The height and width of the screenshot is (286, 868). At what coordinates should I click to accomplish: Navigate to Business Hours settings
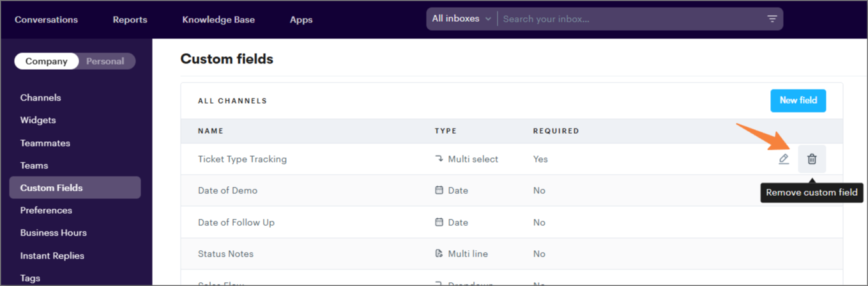(x=53, y=233)
